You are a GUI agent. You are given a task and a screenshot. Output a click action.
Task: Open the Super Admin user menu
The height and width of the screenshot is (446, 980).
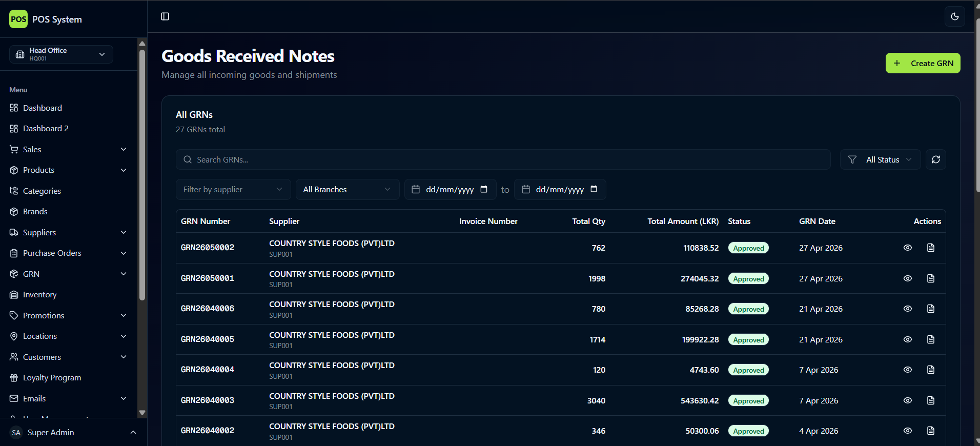[73, 432]
